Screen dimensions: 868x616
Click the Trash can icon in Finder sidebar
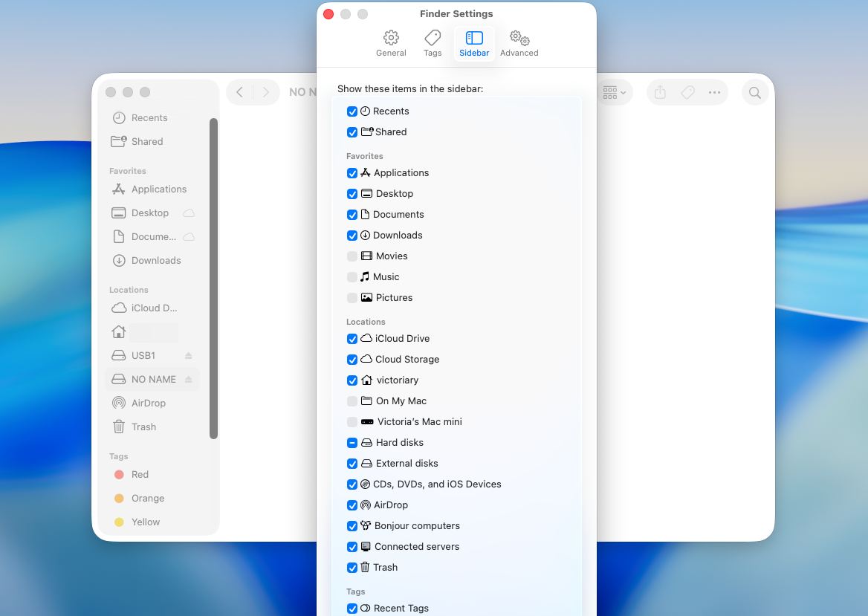[118, 427]
